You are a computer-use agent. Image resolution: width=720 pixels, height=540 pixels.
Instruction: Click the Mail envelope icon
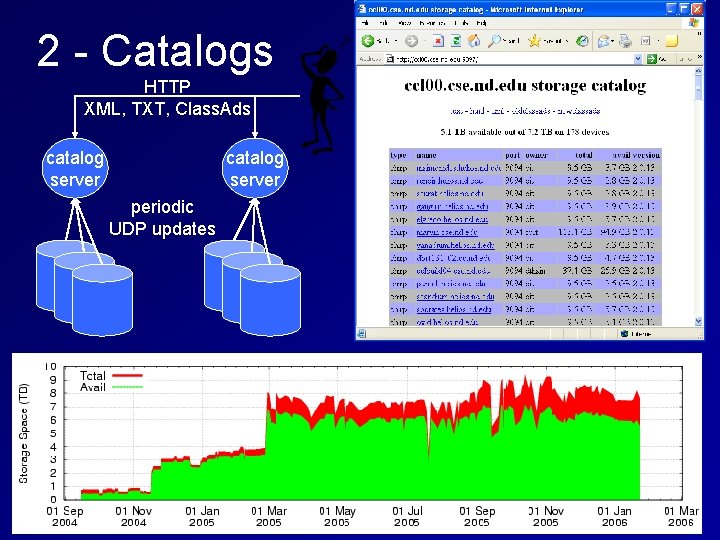(x=603, y=41)
